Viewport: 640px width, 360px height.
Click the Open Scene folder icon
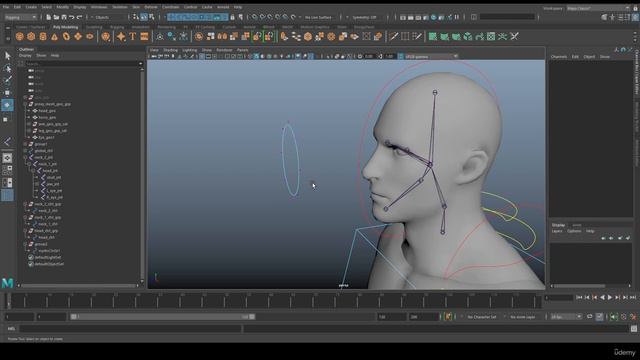click(56, 17)
